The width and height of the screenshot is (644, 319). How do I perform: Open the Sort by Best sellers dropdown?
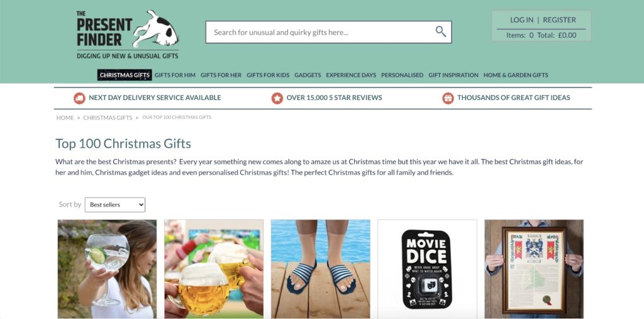pos(115,204)
